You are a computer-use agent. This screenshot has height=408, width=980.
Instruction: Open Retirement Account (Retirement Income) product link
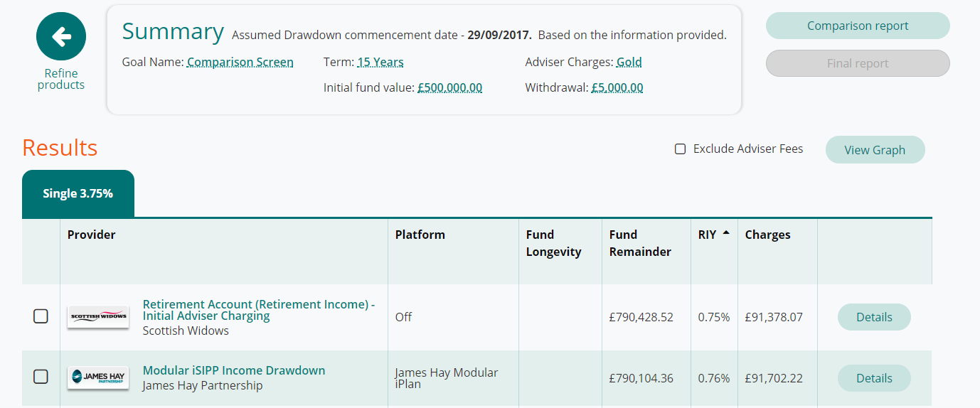point(258,310)
